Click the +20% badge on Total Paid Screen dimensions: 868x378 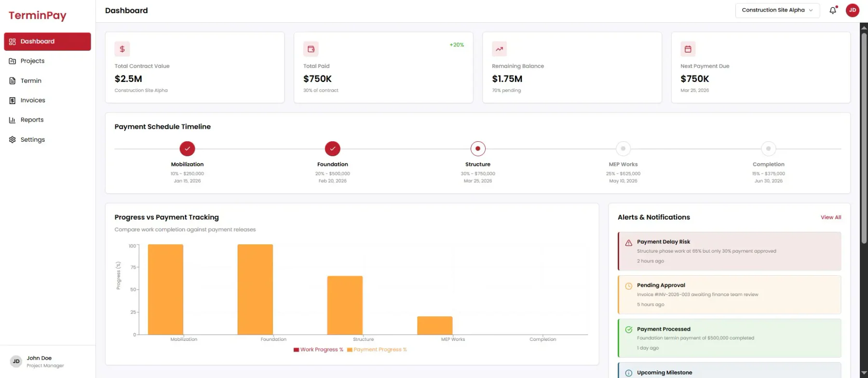(457, 45)
